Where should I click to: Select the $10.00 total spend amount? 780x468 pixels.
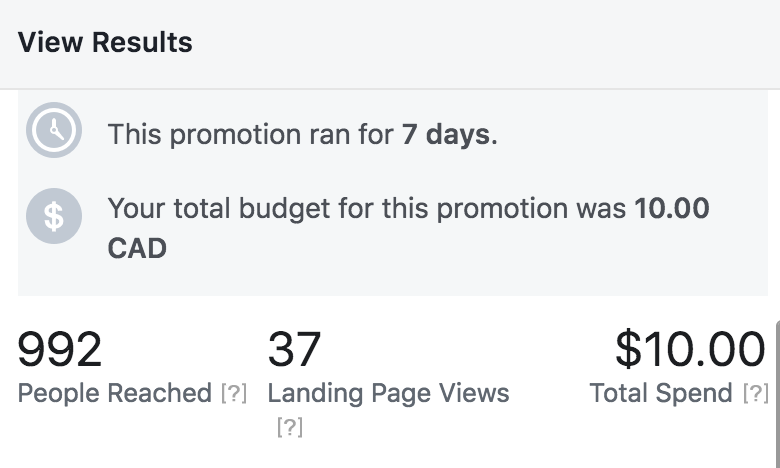point(690,349)
